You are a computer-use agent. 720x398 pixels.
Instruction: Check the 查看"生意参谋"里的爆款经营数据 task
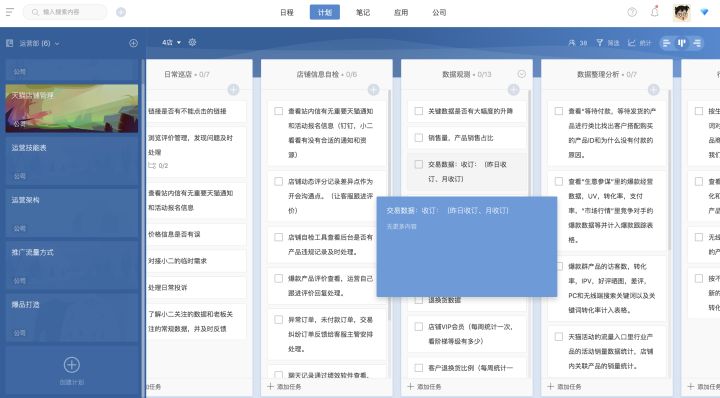(559, 182)
